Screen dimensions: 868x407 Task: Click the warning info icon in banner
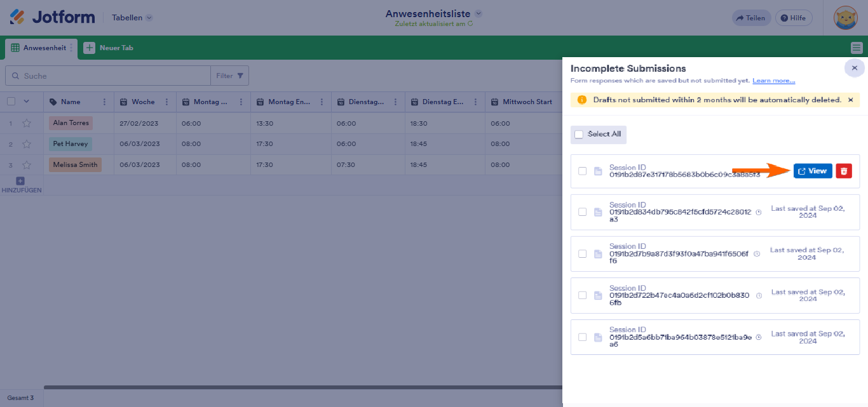581,100
